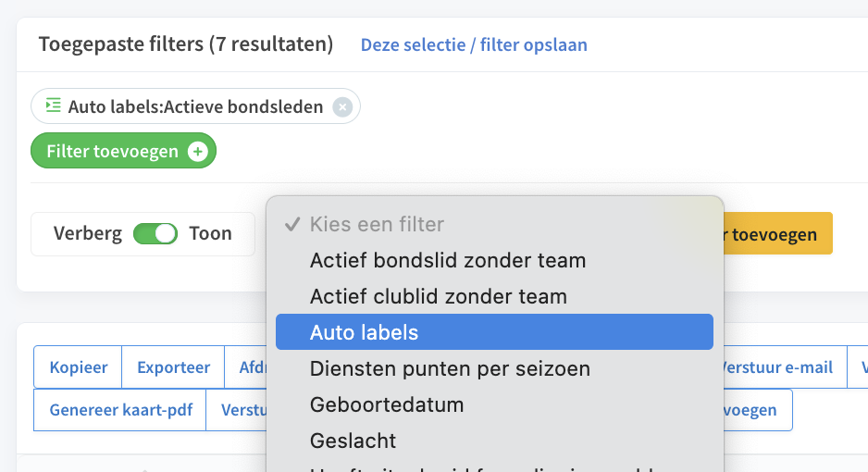Choose Actief clublid zonder team option

coord(494,296)
